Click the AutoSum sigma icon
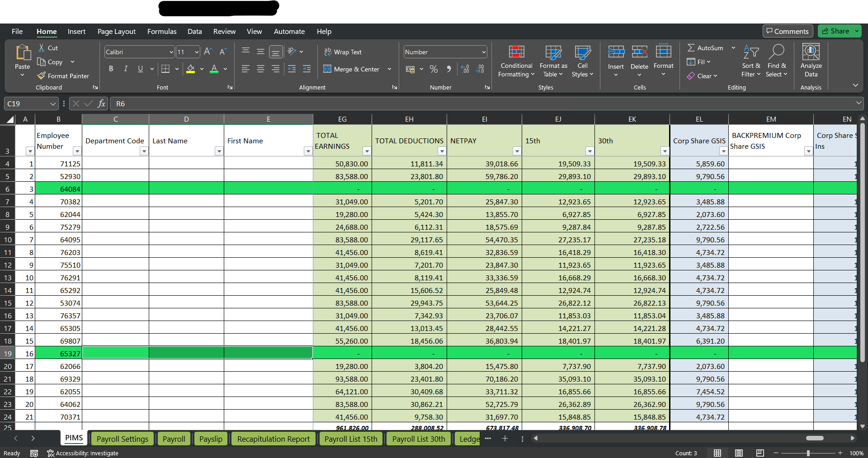This screenshot has height=458, width=868. [691, 48]
